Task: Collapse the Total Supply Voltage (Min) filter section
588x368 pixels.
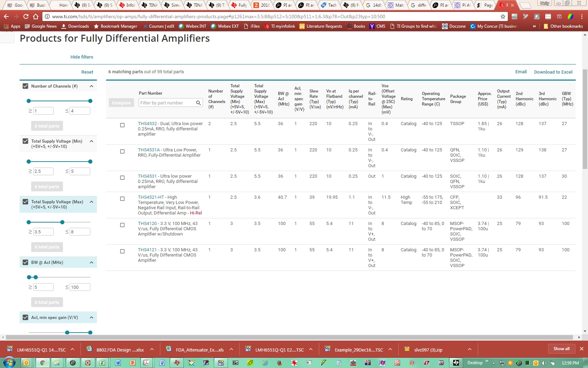Action: [91, 141]
